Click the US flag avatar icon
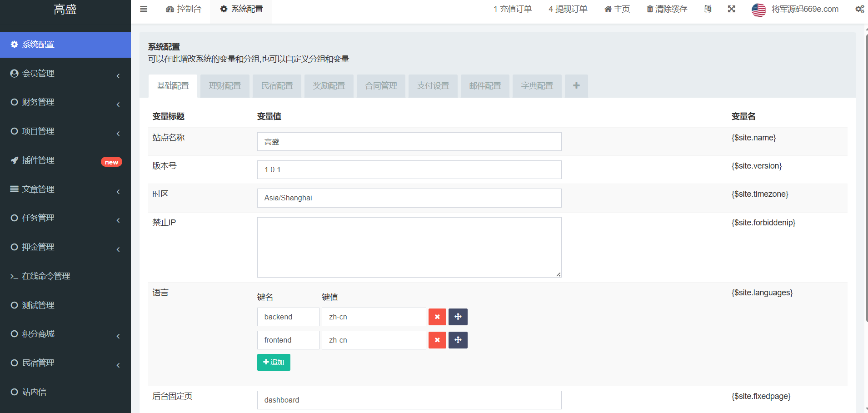Screen dimensions: 868x413 [x=758, y=10]
